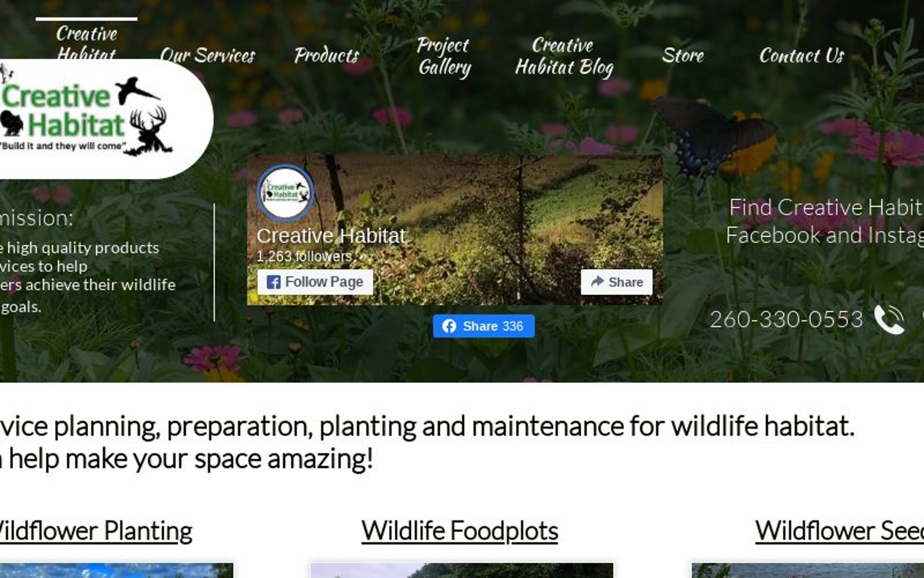Click the blue Share 336 button
The image size is (924, 578).
484,326
